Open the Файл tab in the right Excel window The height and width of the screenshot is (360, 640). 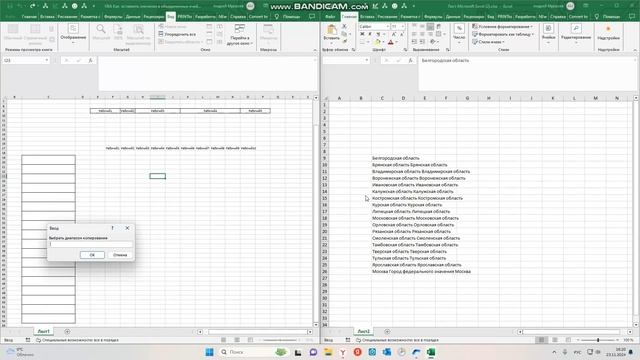330,17
